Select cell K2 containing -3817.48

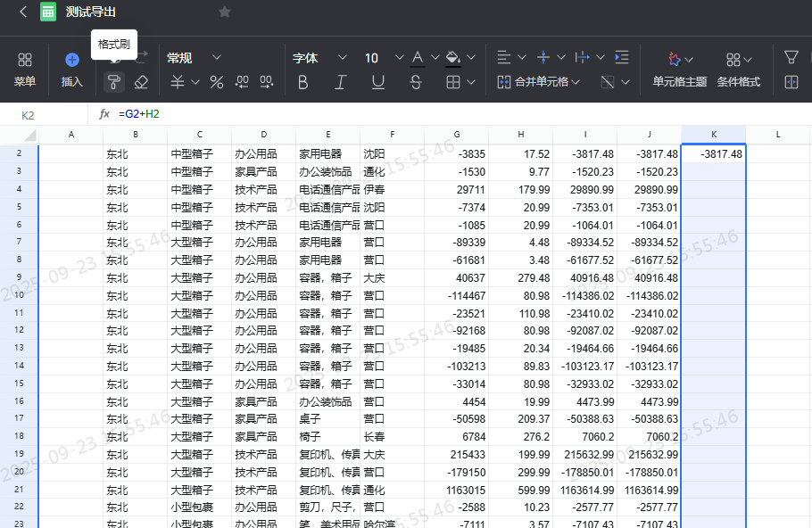pos(714,153)
